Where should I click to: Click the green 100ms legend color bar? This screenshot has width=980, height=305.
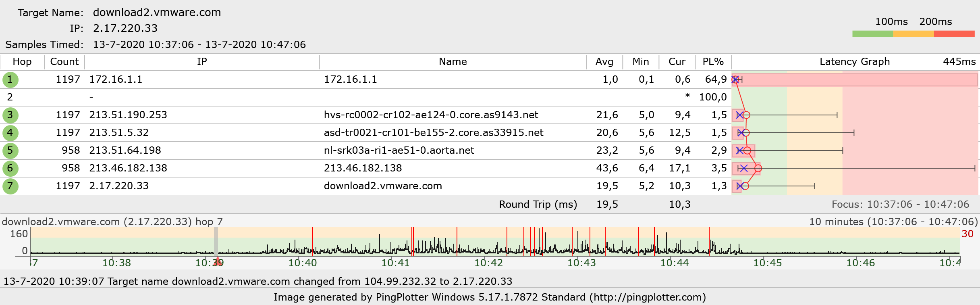point(872,34)
